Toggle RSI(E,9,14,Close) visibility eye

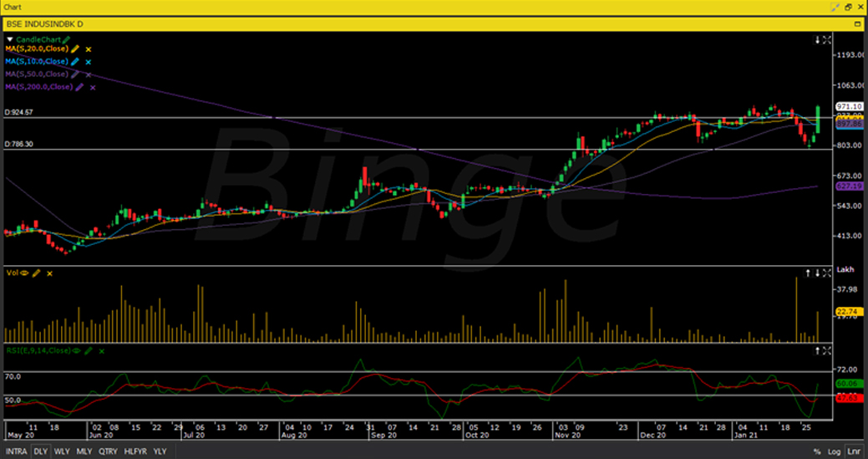click(x=76, y=350)
